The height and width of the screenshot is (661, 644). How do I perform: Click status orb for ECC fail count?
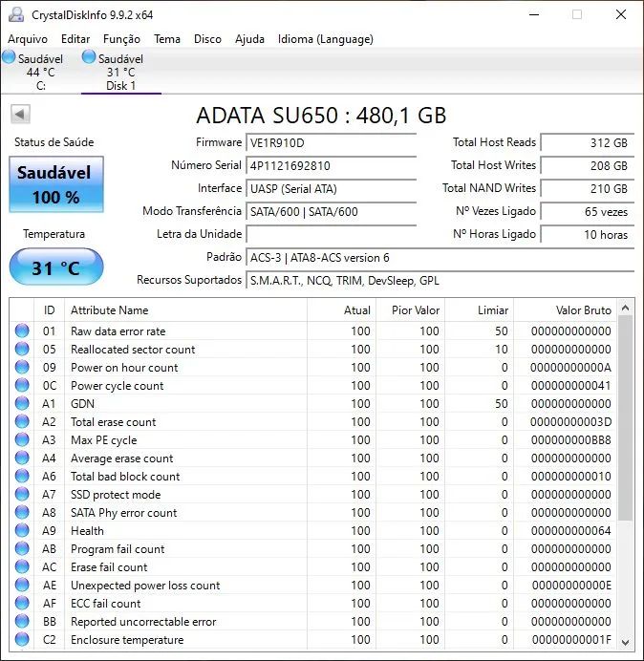point(22,603)
